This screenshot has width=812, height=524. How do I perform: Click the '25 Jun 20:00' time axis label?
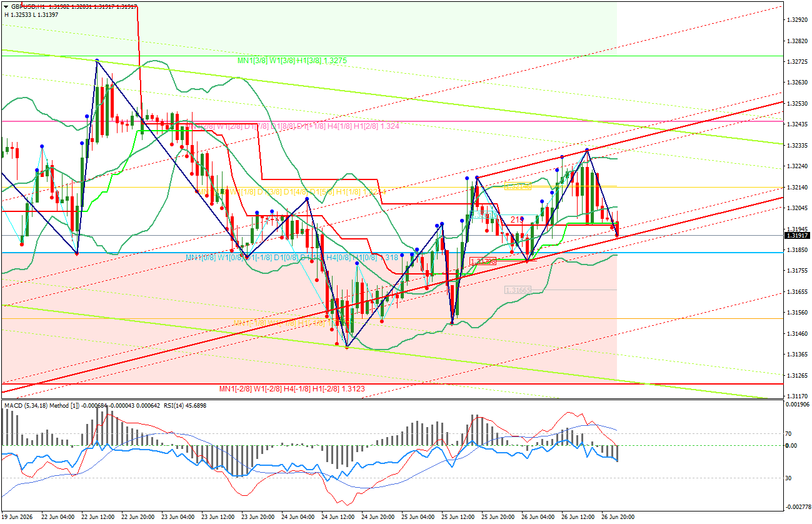pos(498,517)
